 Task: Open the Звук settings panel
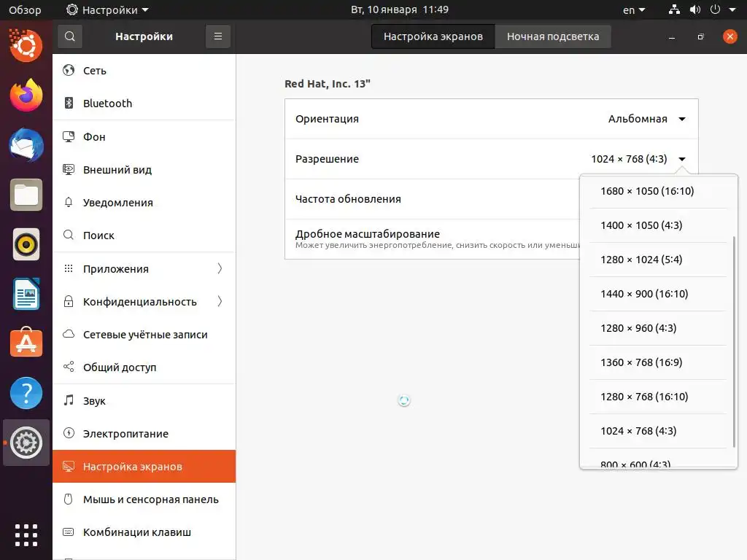[94, 401]
